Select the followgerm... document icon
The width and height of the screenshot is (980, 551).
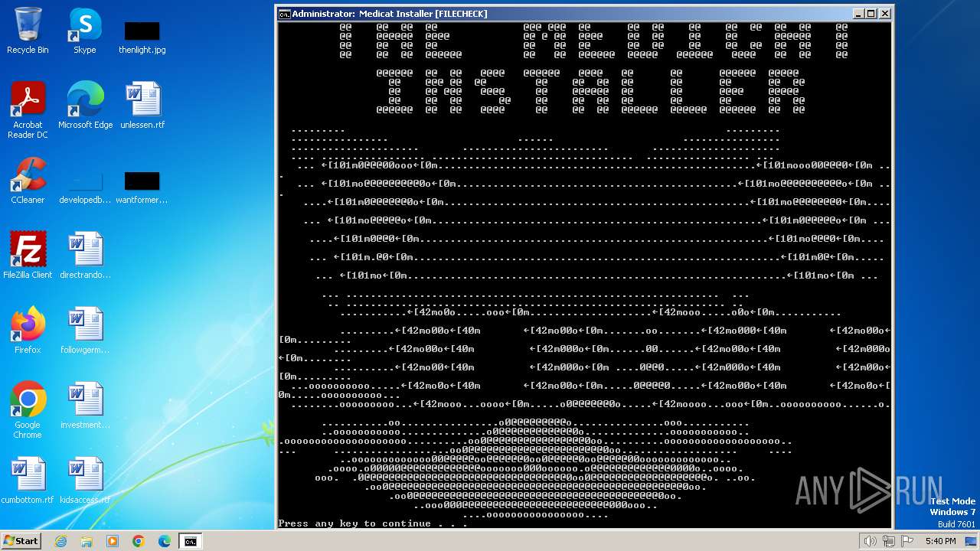pos(85,331)
